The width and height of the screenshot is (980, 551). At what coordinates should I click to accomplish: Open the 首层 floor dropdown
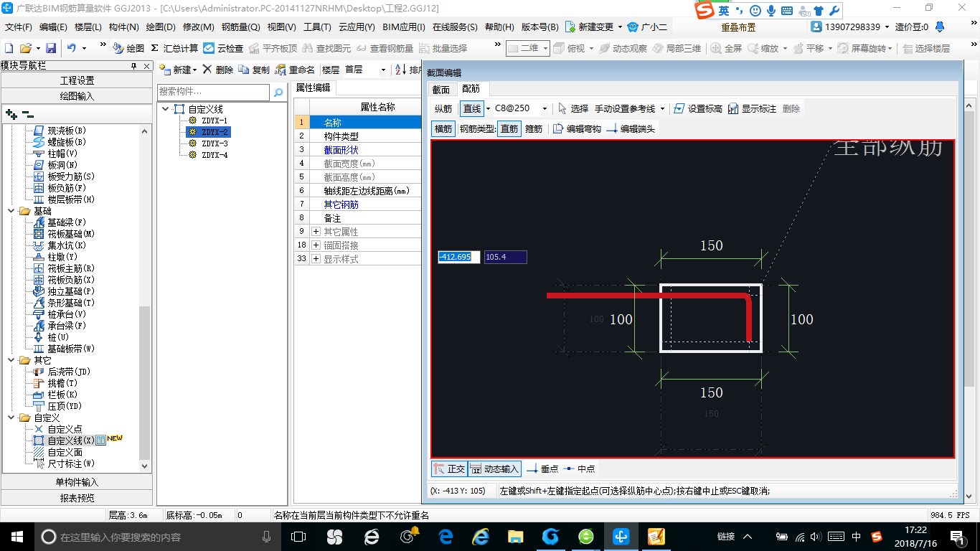(x=383, y=70)
